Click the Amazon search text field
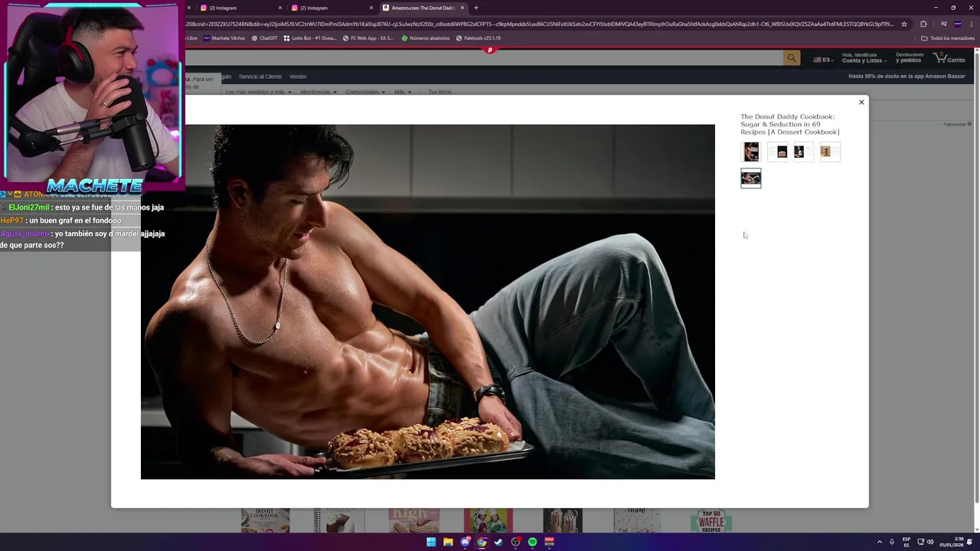The image size is (980, 551). coord(484,58)
